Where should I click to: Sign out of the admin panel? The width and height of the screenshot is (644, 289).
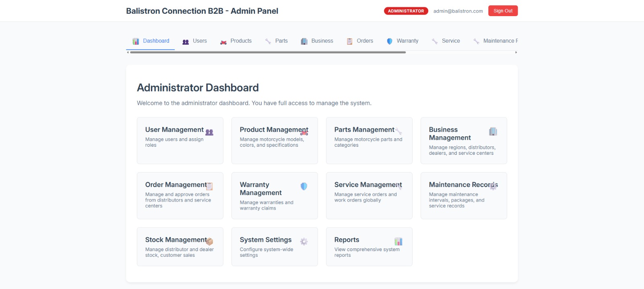pyautogui.click(x=503, y=11)
